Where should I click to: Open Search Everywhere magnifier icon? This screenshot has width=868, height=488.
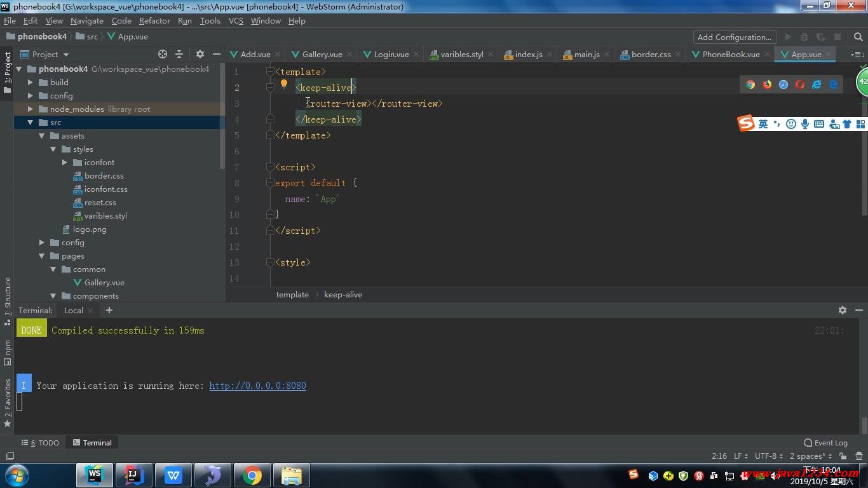point(858,37)
